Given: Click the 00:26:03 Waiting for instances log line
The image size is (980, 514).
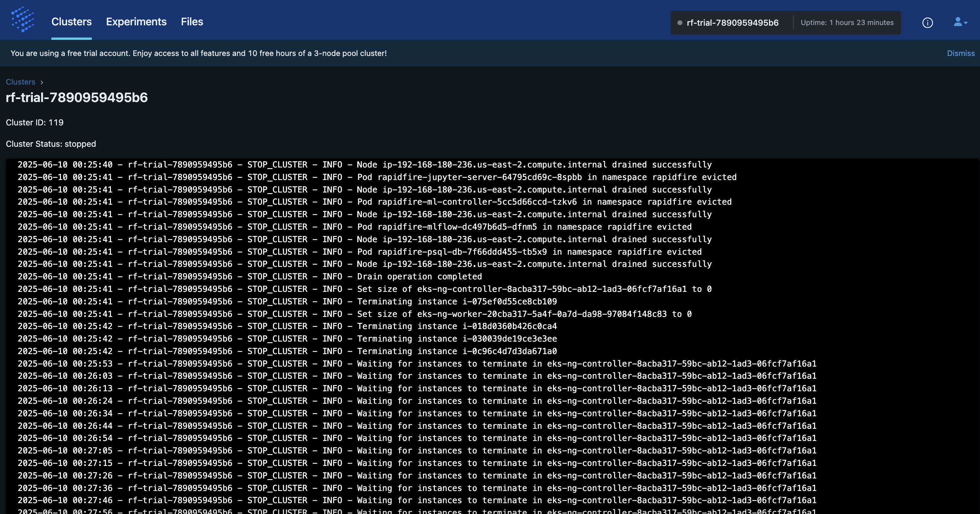Looking at the screenshot, I should coord(417,376).
